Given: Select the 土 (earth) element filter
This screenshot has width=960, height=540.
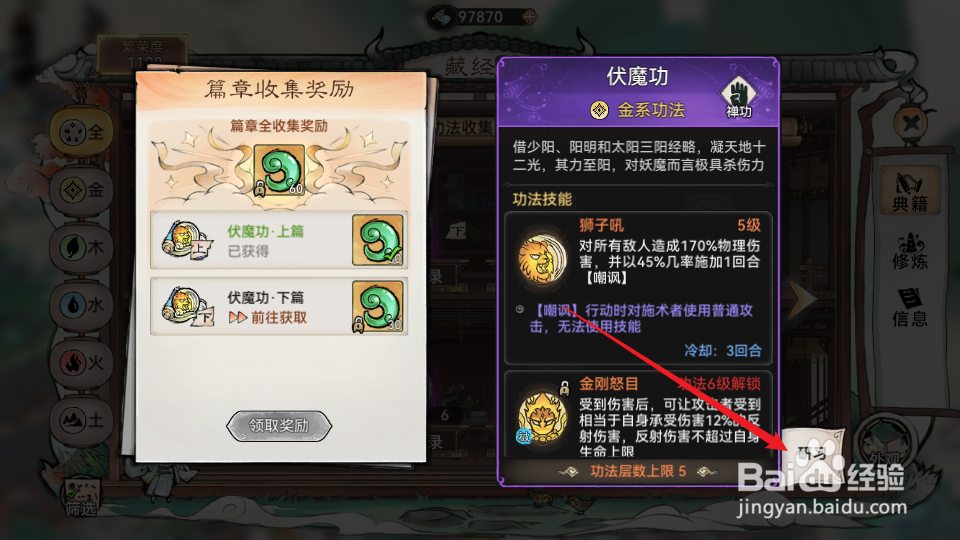Looking at the screenshot, I should (81, 421).
